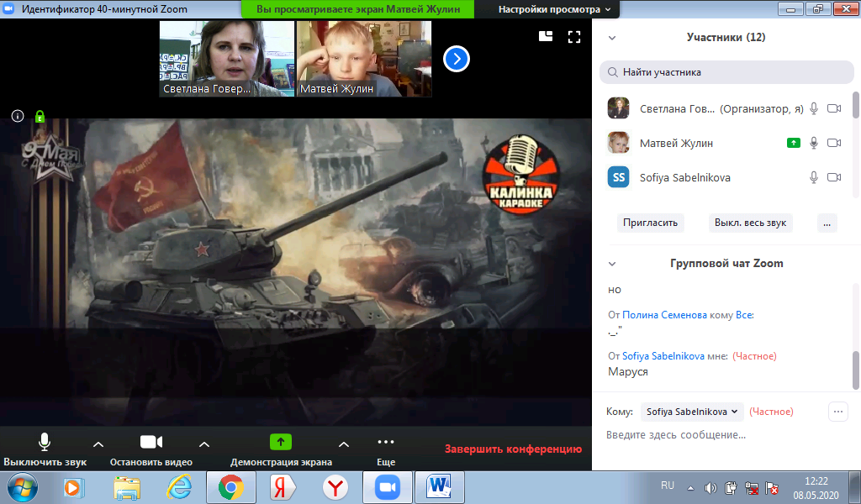Start Демонстрация экрана screen share
This screenshot has height=504, width=861.
coord(281,449)
